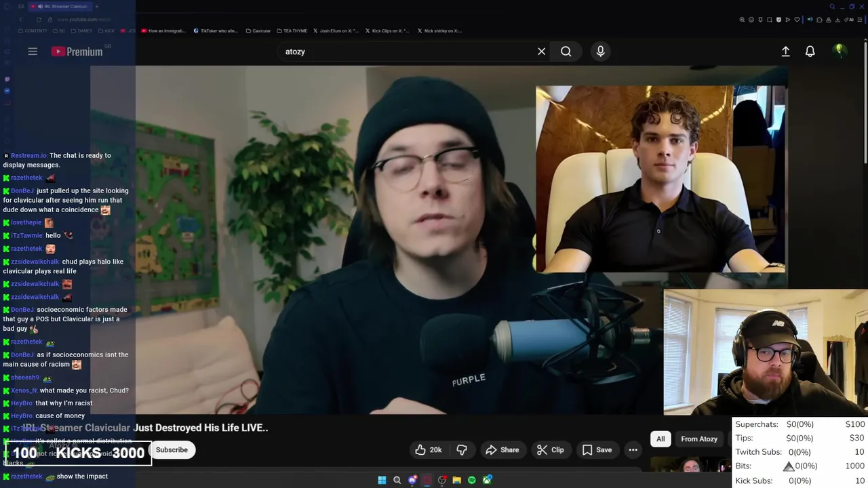Subscribe to the channel
Screen dimensions: 868x488
(172, 450)
